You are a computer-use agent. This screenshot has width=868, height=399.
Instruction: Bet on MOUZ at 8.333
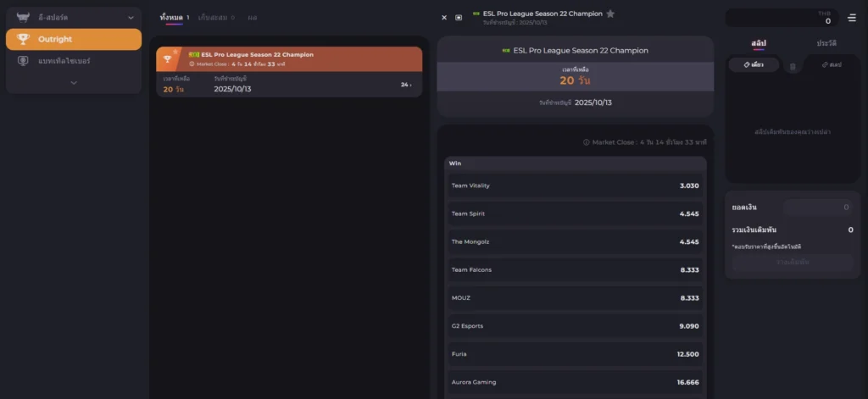(x=576, y=297)
